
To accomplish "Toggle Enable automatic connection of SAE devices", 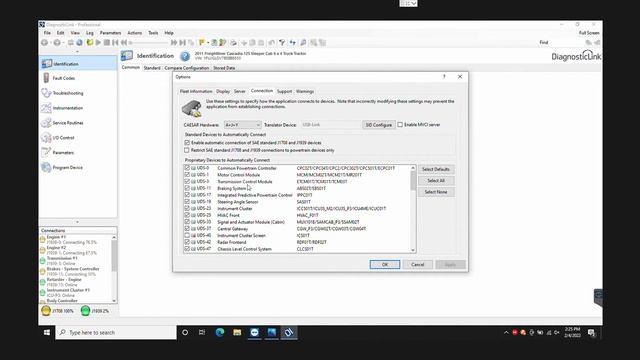I will [187, 142].
